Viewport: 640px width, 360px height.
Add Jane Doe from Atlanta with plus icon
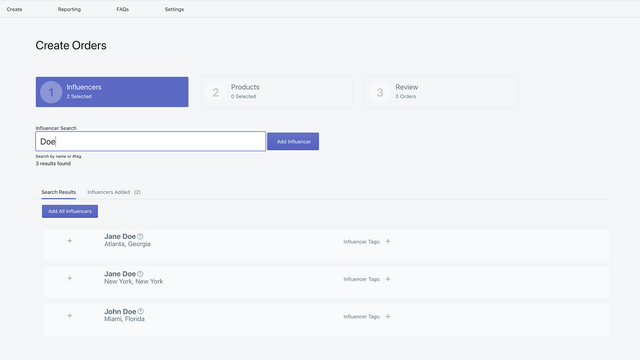click(69, 241)
